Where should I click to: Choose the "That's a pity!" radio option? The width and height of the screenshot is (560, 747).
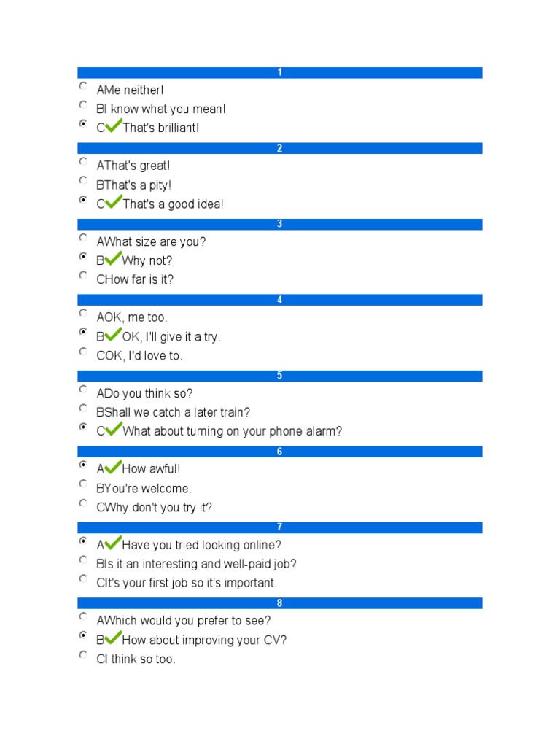(x=83, y=182)
